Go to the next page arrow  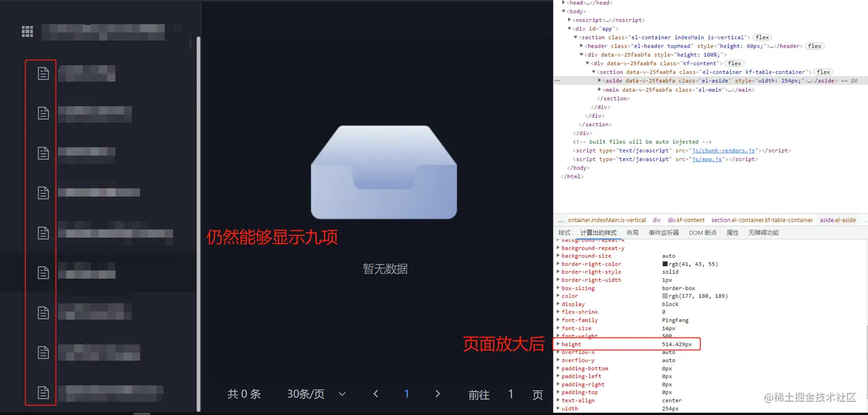click(437, 394)
